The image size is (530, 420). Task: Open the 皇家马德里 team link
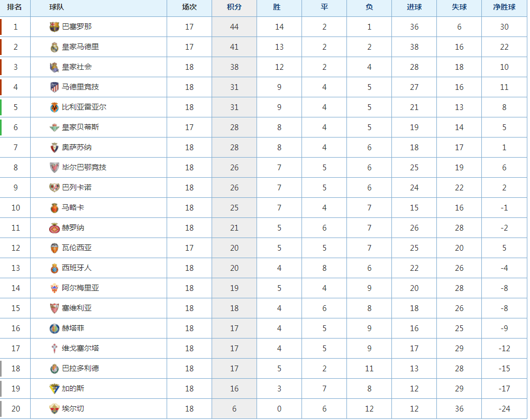coord(80,47)
